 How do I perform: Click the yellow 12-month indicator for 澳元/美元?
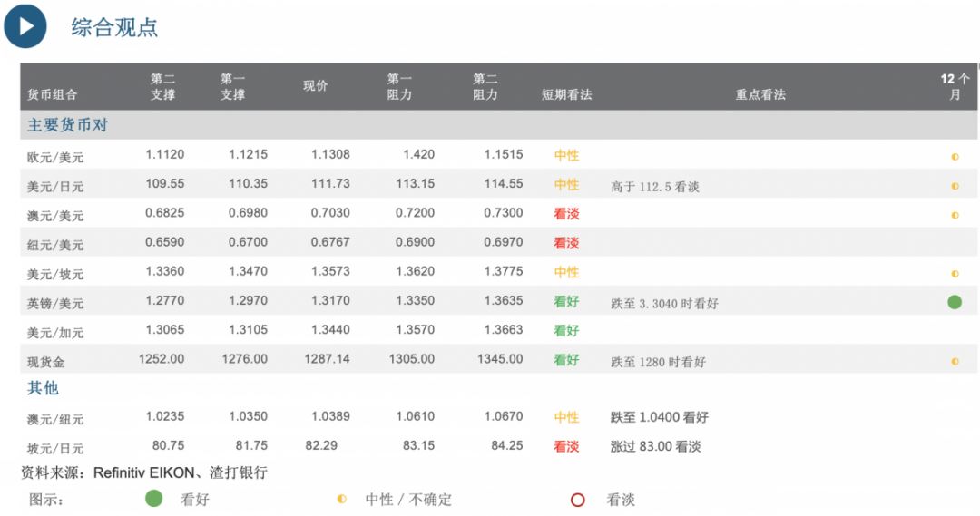[955, 215]
